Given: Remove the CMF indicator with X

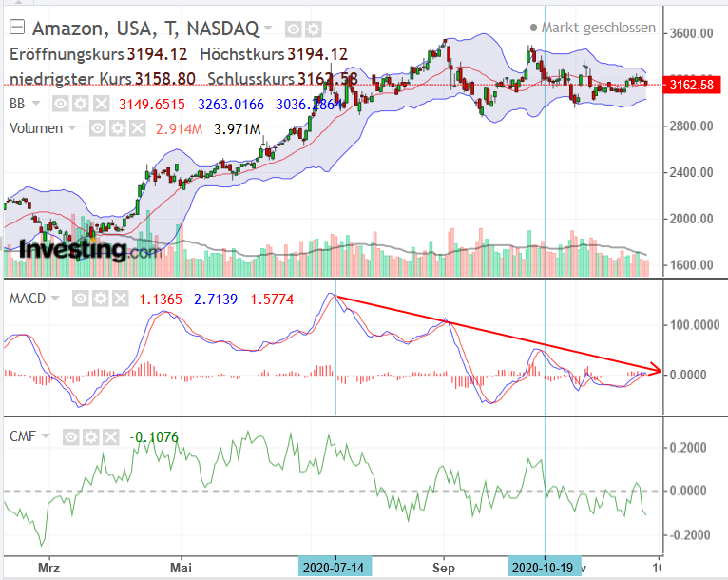Looking at the screenshot, I should click(x=111, y=437).
